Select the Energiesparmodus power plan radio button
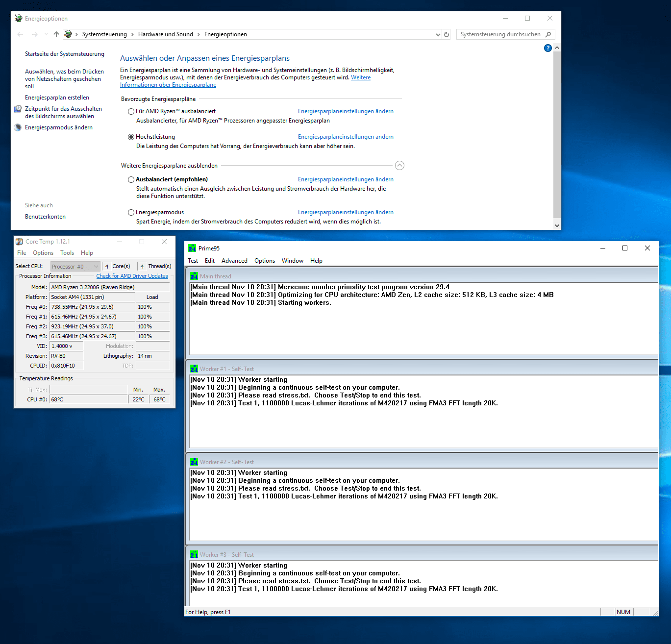671x644 pixels. pos(131,213)
